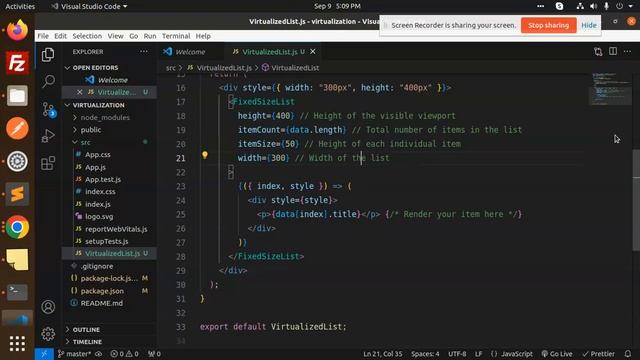Open reportWebVitals.js file

pos(116,229)
